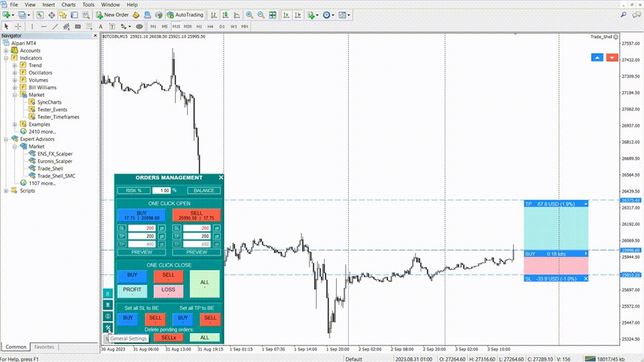
Task: Switch timeframe to M1
Action: pyautogui.click(x=153, y=26)
